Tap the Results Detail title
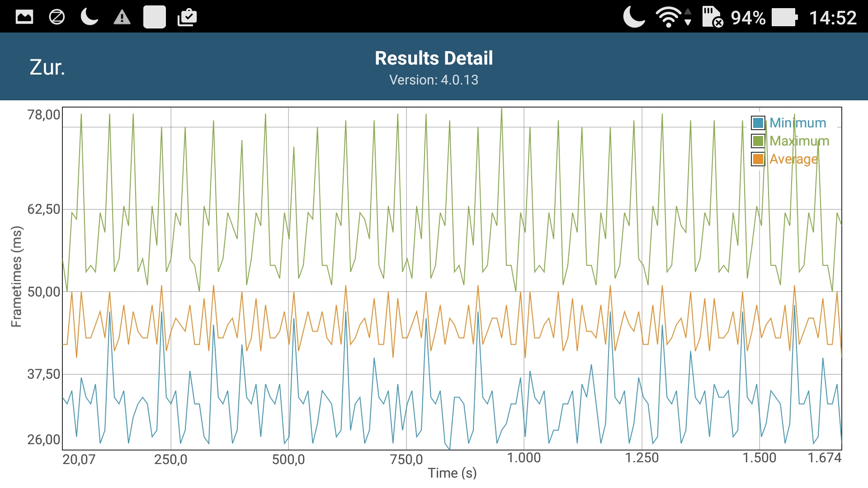The image size is (868, 488). pyautogui.click(x=434, y=58)
